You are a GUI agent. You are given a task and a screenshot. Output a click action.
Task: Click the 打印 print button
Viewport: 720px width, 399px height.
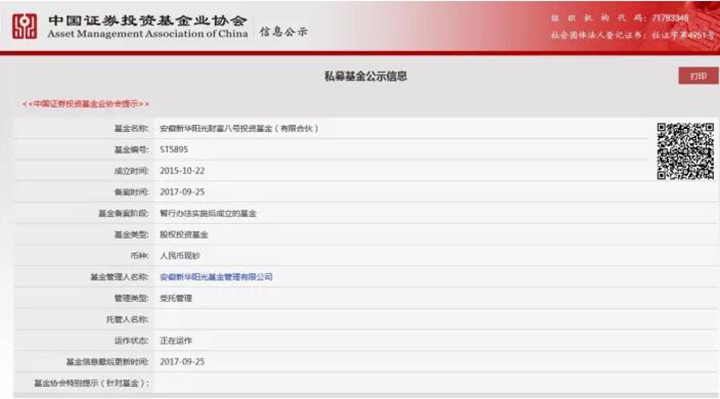click(698, 76)
